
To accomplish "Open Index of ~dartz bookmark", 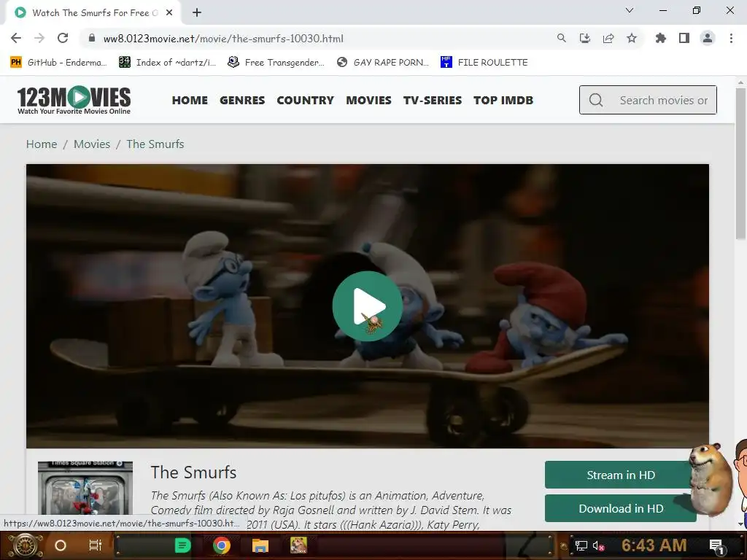I will tap(167, 63).
